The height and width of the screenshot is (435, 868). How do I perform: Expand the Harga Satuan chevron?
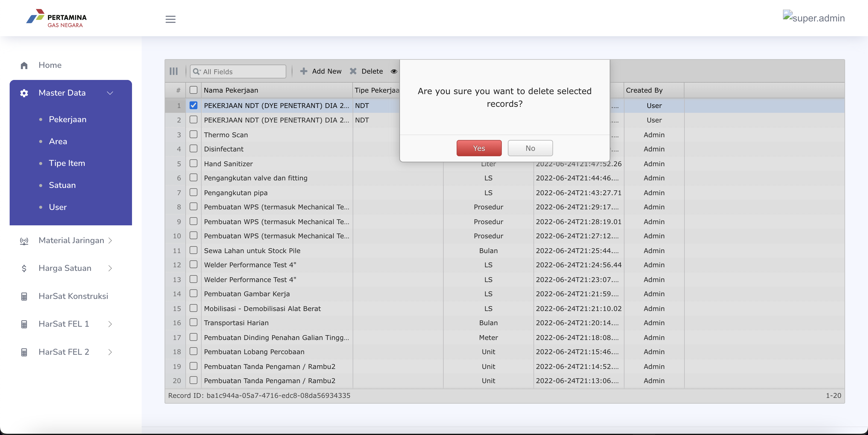(x=110, y=268)
